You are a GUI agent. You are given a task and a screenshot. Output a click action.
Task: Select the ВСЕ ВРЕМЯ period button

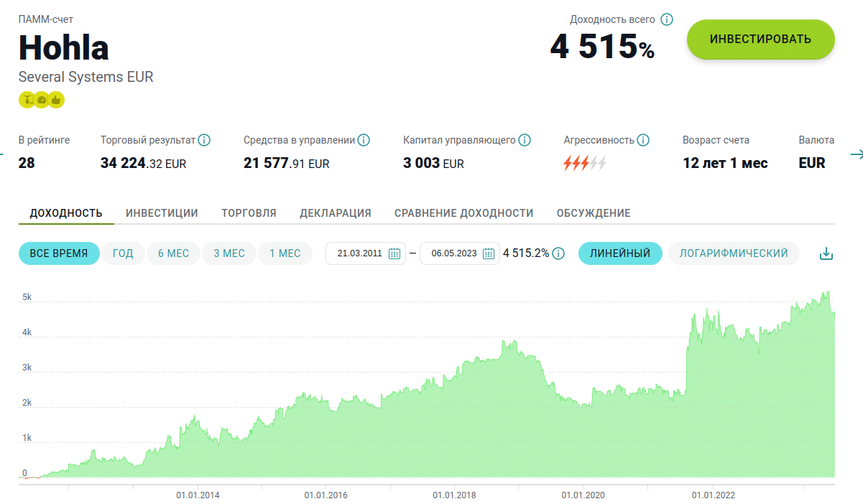point(59,253)
